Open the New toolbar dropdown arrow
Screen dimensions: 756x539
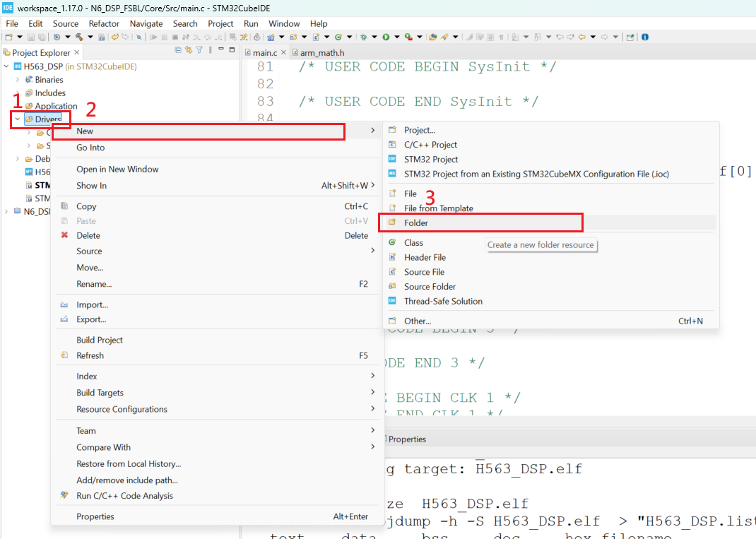[20, 37]
